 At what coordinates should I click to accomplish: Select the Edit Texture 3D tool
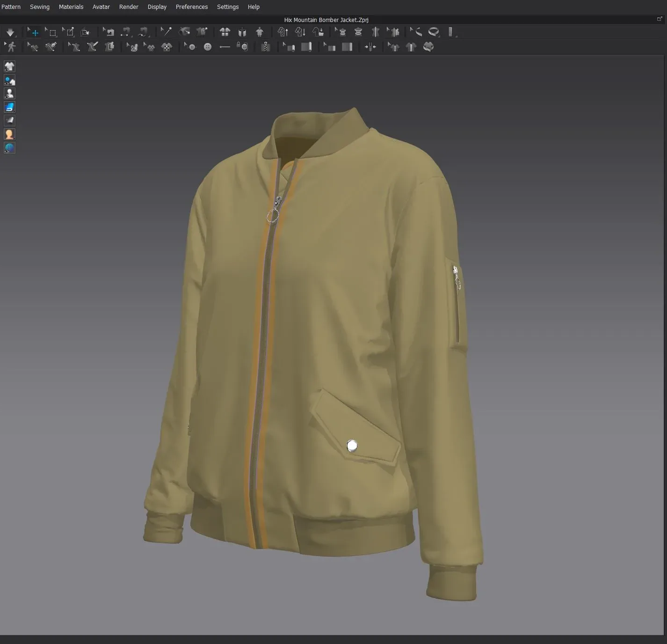coord(132,47)
